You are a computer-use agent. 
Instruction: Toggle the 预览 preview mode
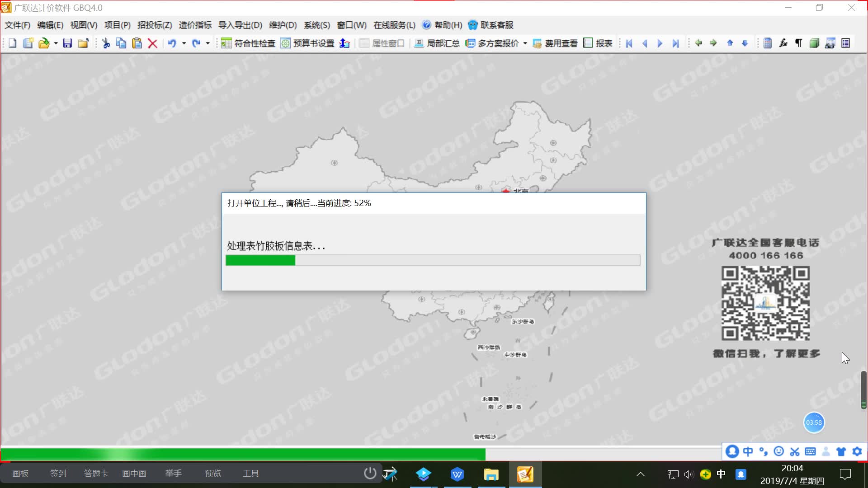212,473
